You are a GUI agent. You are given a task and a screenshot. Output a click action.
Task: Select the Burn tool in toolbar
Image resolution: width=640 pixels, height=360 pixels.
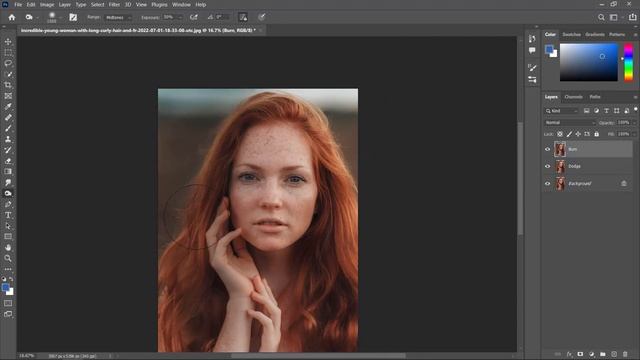[8, 193]
